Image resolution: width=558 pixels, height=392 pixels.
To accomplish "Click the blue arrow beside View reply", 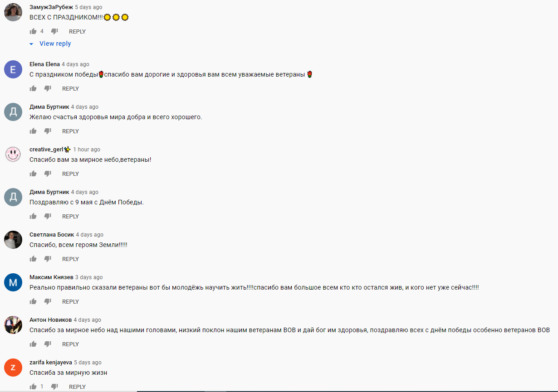I will pos(31,44).
